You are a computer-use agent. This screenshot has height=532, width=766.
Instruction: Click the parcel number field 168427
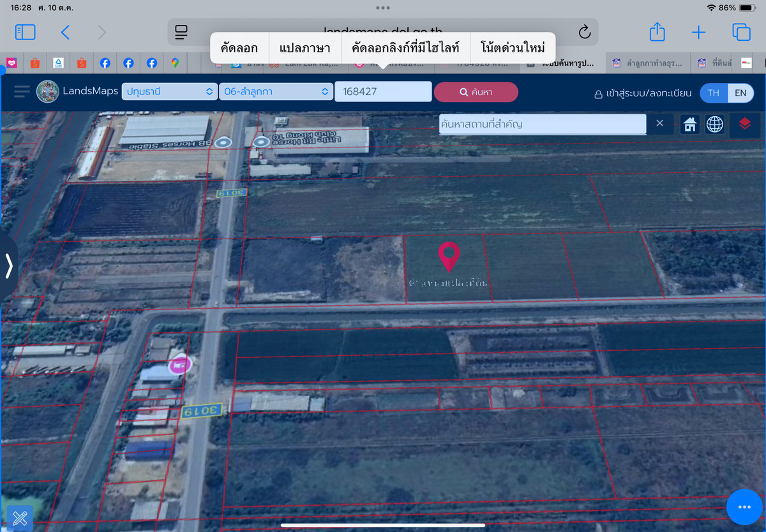pyautogui.click(x=382, y=92)
